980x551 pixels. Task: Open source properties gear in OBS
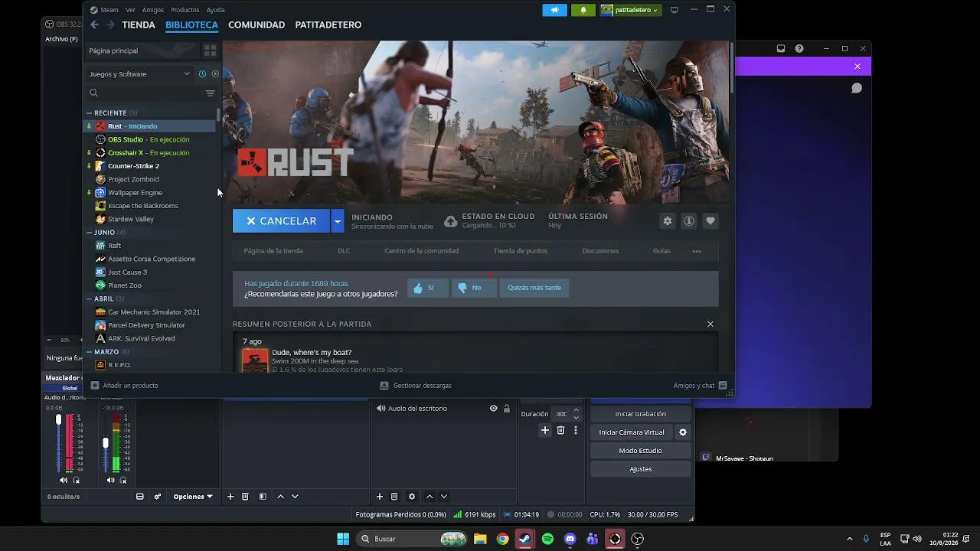[x=412, y=497]
